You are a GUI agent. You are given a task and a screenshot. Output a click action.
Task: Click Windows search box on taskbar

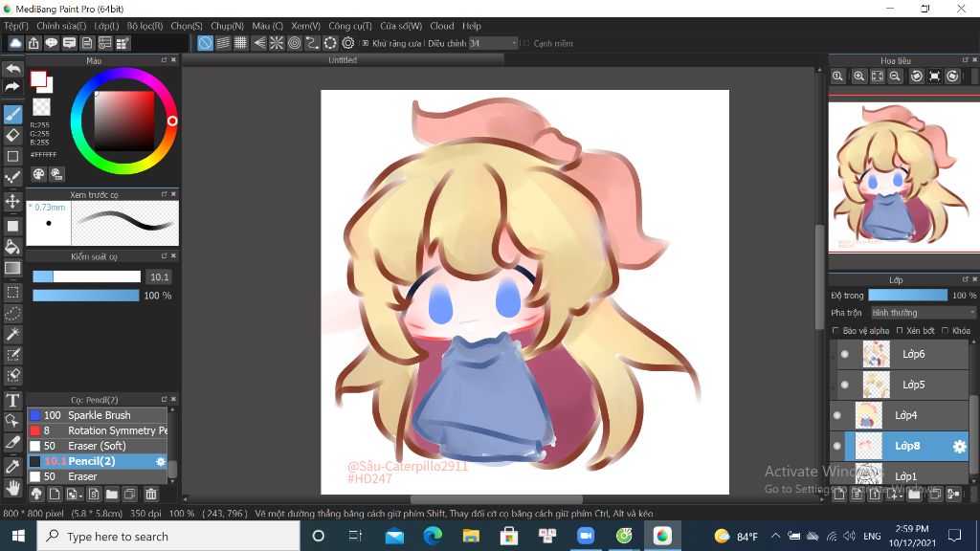168,536
